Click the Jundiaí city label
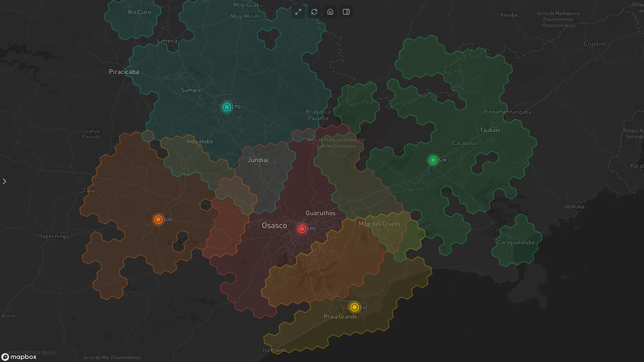Viewport: 644px width, 362px height. click(258, 160)
